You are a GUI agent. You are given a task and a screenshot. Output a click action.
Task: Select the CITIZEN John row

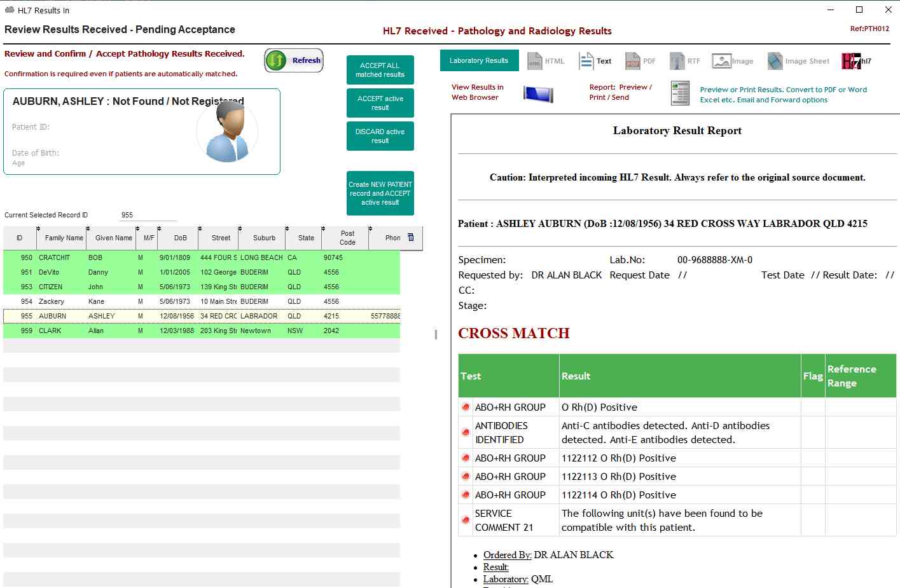pos(202,287)
